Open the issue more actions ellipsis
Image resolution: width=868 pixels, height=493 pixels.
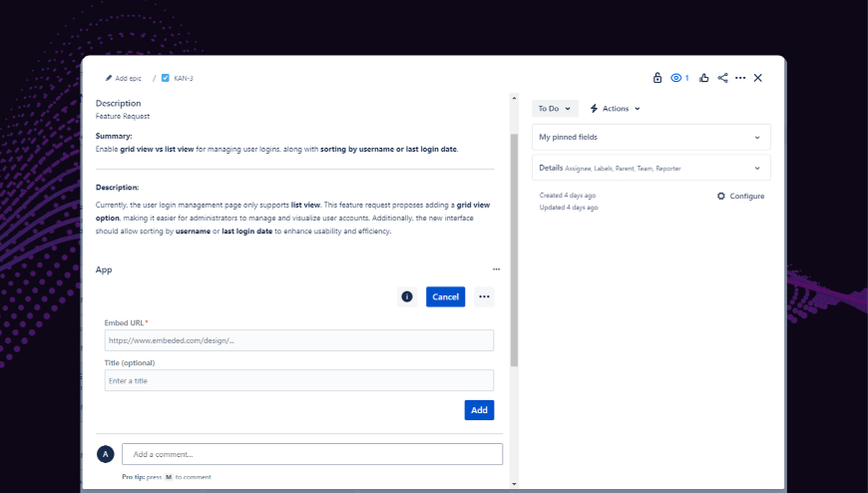pos(740,78)
